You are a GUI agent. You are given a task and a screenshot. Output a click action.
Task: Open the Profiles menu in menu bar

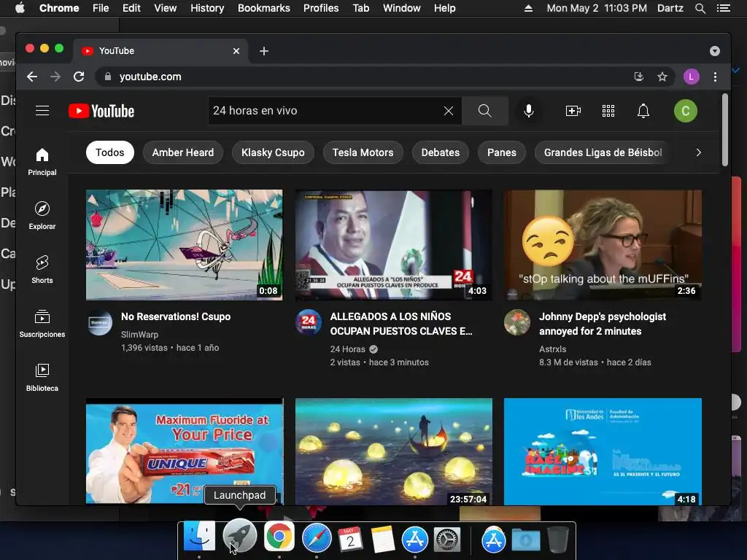tap(321, 8)
